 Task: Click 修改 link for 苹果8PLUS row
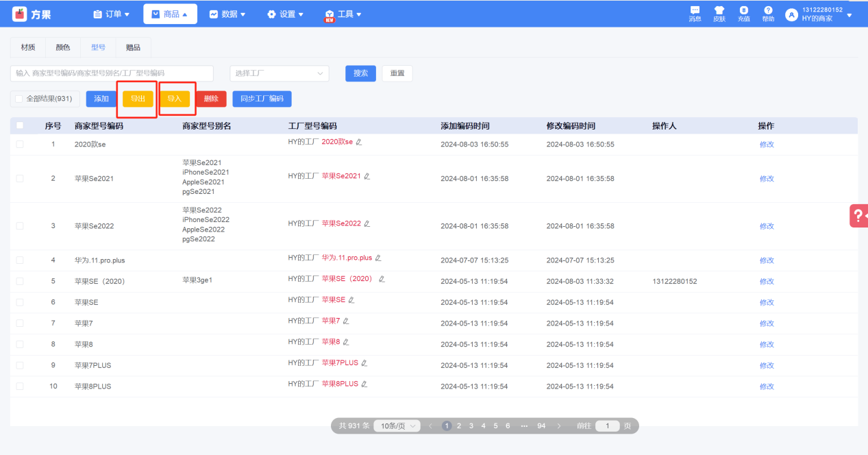[767, 386]
